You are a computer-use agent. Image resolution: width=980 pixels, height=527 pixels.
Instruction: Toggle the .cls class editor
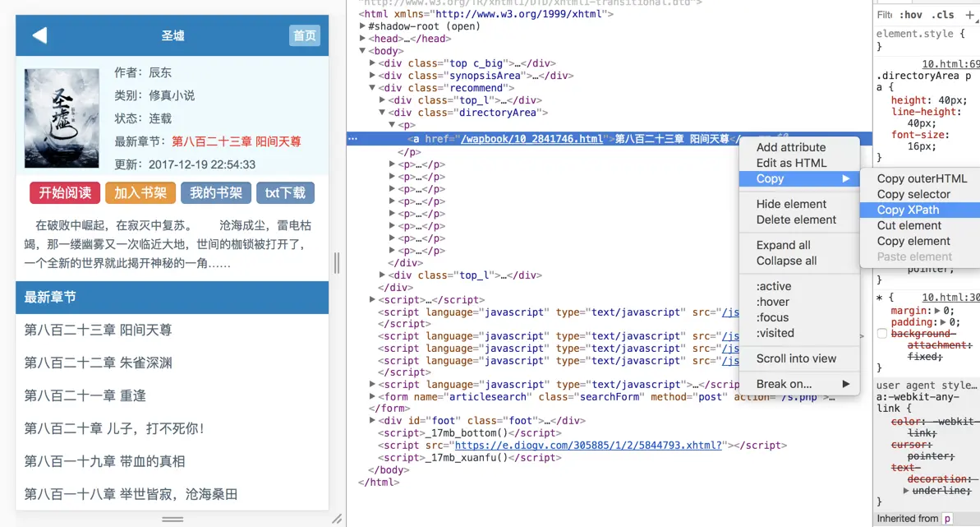(x=942, y=15)
